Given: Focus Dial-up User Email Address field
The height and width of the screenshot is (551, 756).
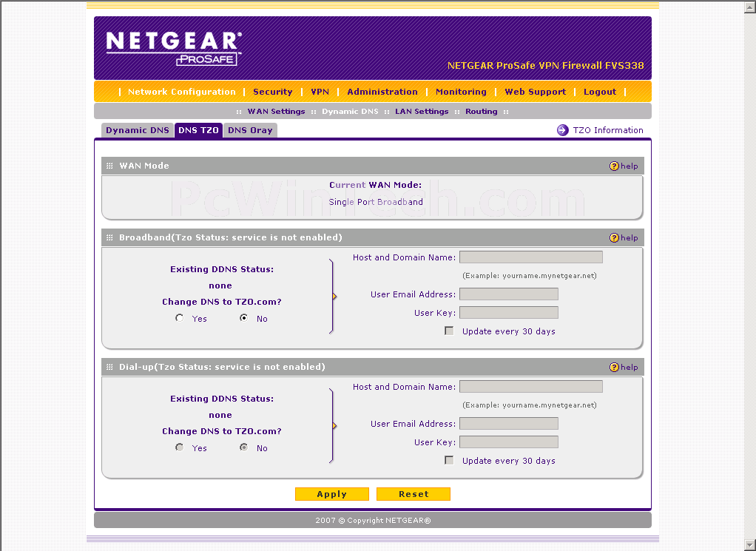Looking at the screenshot, I should coord(509,423).
